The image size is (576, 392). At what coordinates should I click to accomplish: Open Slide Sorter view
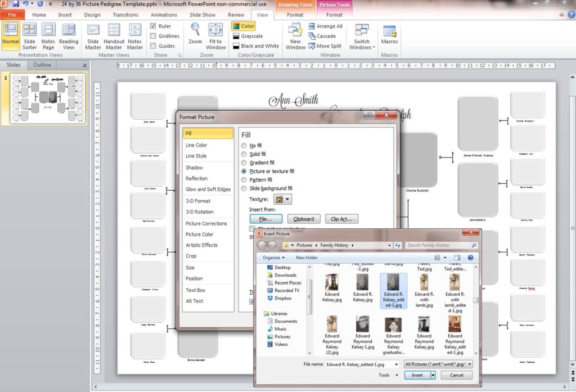coord(29,35)
